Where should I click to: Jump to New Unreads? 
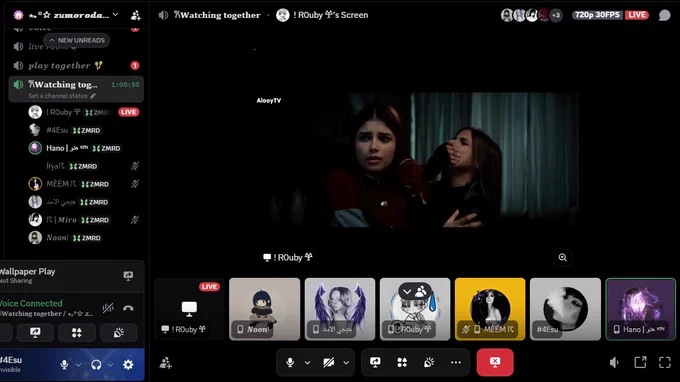point(77,40)
